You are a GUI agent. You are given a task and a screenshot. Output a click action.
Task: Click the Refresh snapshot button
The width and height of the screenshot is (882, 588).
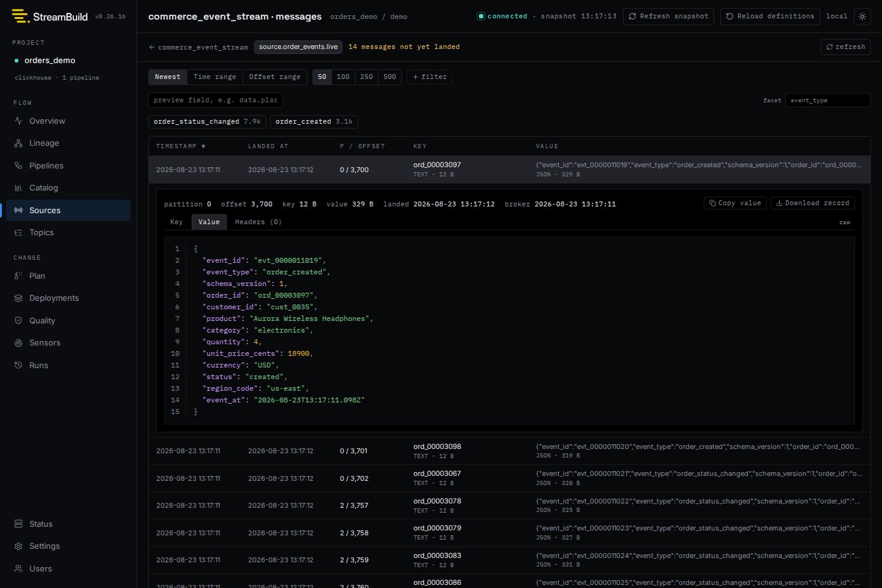[669, 17]
